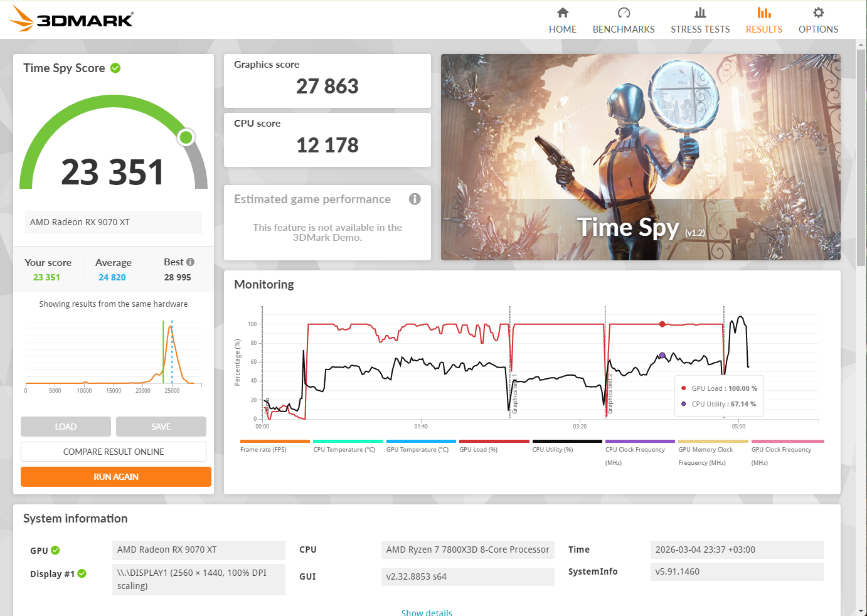Open the Results tab

(x=763, y=21)
